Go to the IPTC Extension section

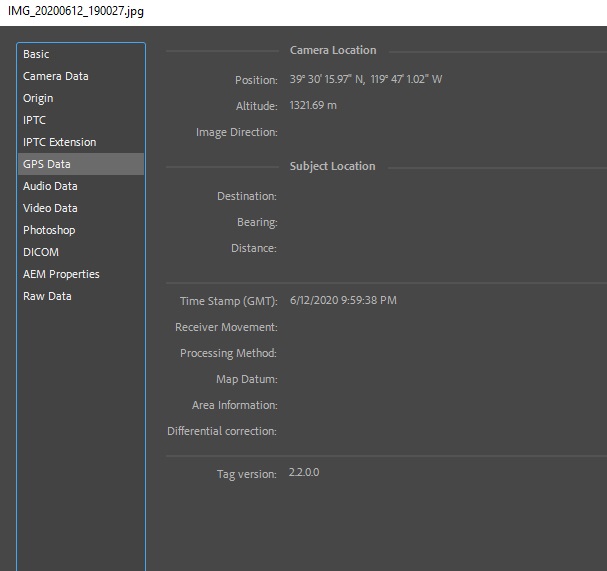coord(60,142)
